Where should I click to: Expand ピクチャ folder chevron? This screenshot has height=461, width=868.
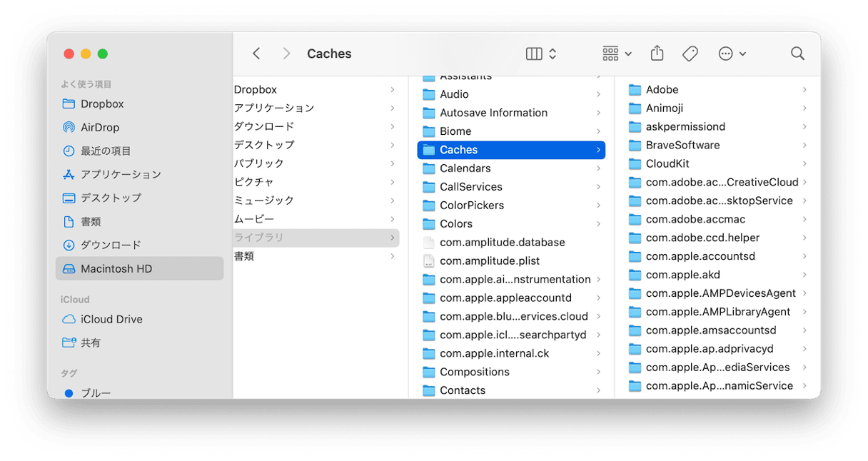392,182
